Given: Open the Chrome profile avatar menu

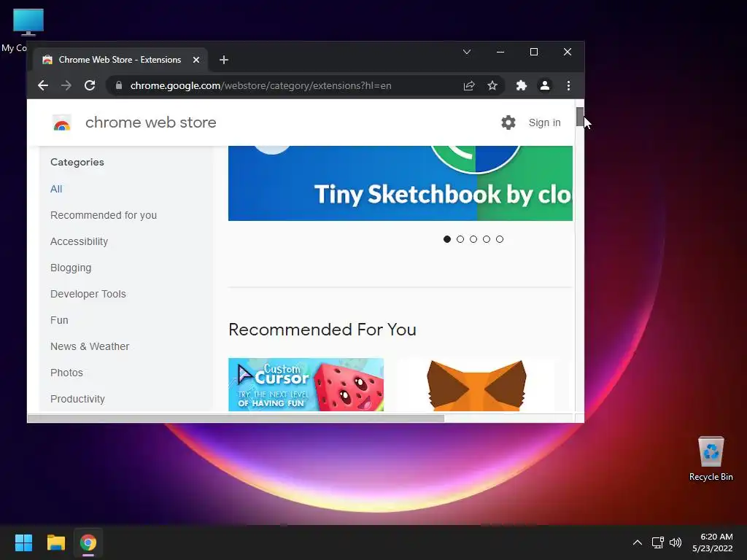Looking at the screenshot, I should click(x=544, y=86).
